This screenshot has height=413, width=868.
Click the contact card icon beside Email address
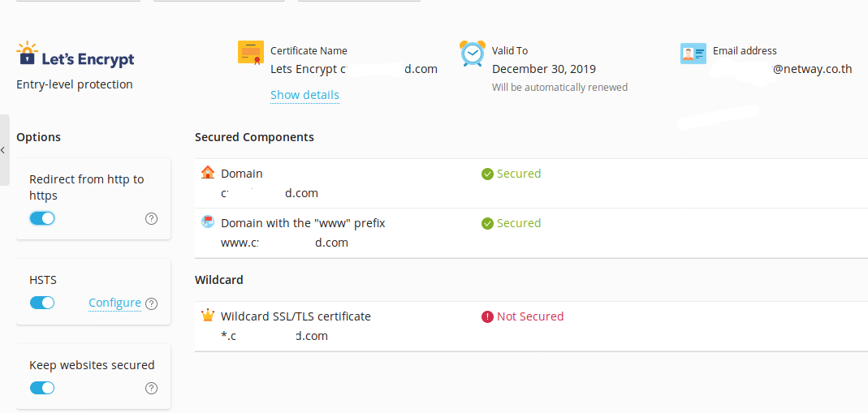pyautogui.click(x=693, y=54)
